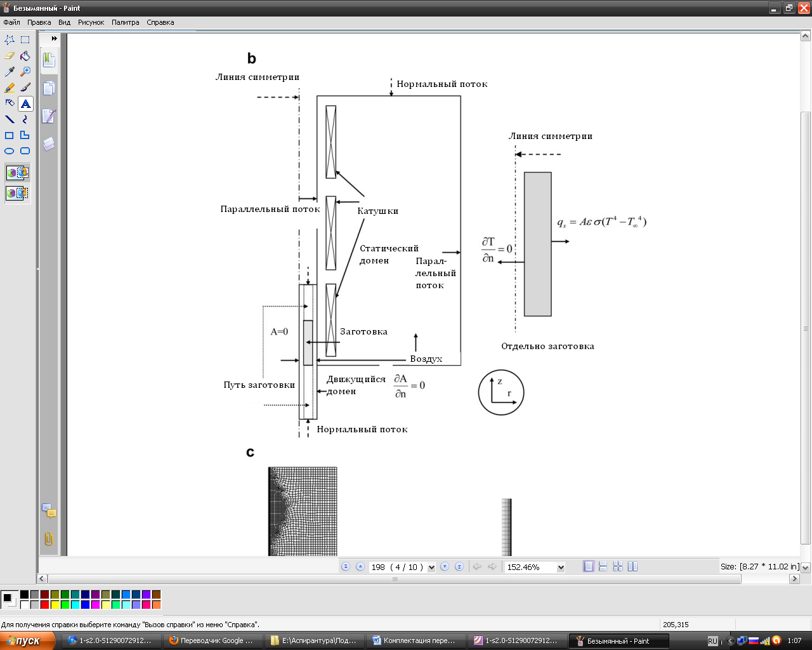Select the Polygon shape tool
Image resolution: width=812 pixels, height=650 pixels.
click(25, 135)
